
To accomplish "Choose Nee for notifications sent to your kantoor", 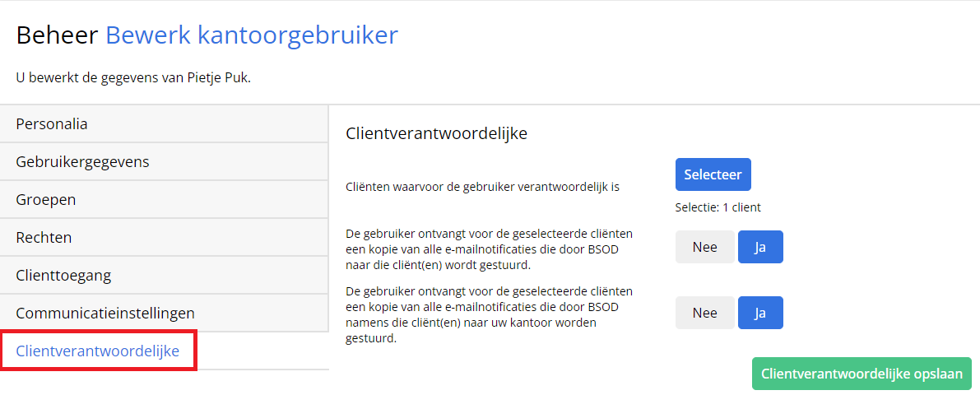I will [704, 313].
